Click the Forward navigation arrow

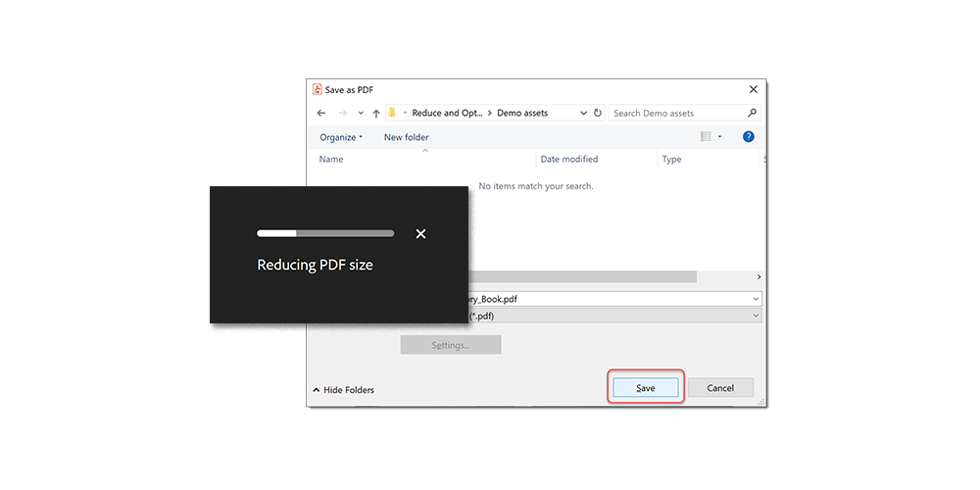(x=342, y=113)
